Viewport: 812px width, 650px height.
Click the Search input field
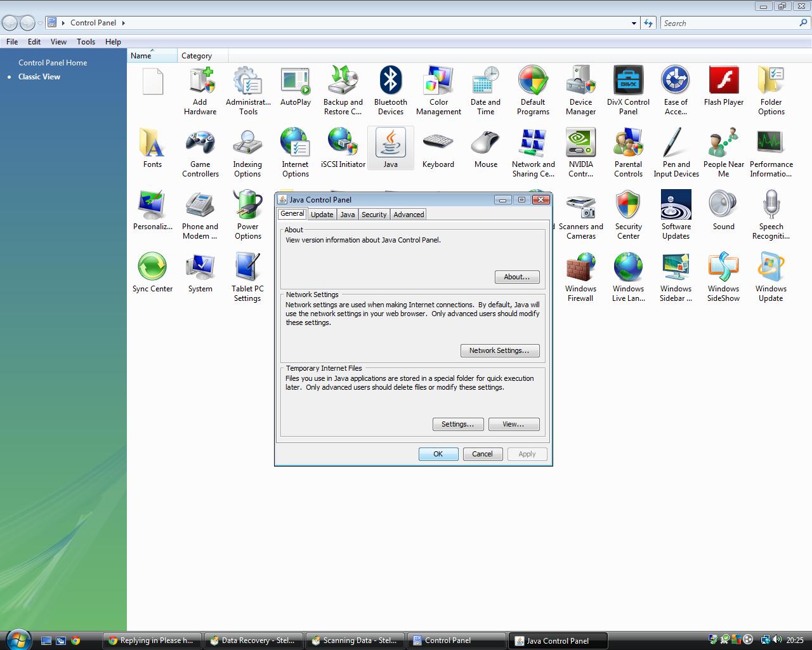pyautogui.click(x=730, y=23)
